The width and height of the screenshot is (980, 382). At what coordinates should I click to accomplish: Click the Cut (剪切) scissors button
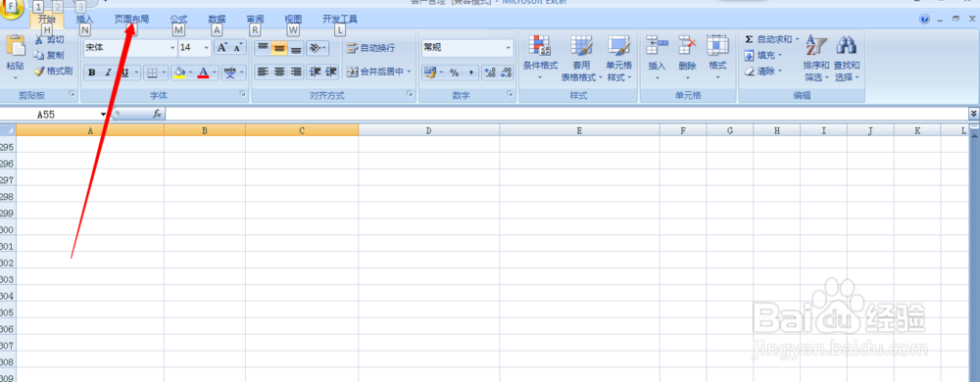pos(49,40)
